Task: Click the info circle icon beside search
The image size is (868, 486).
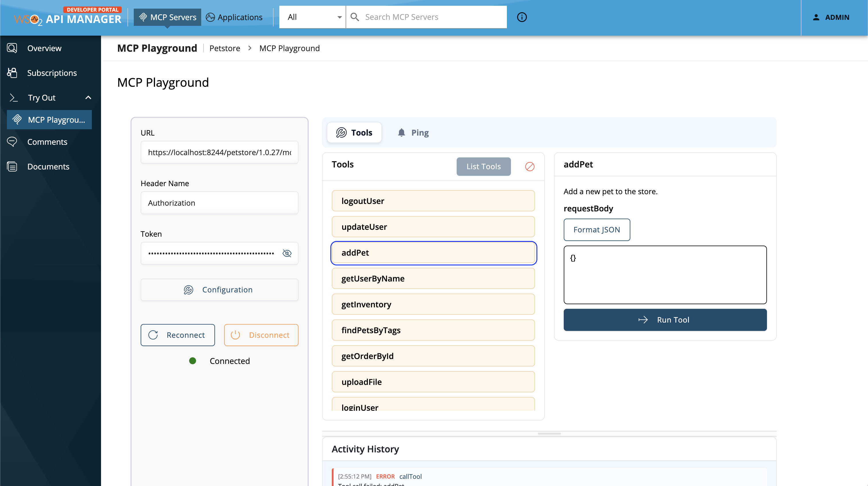Action: tap(522, 17)
